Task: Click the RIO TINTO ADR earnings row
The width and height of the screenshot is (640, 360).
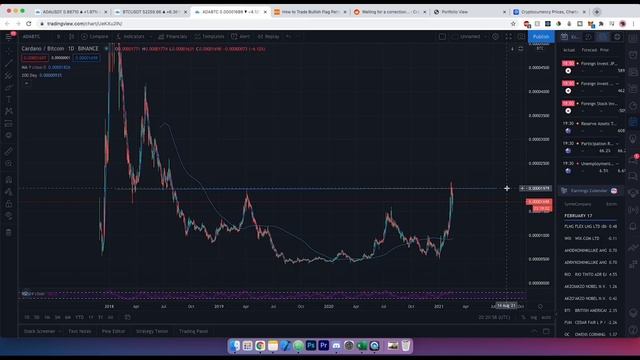Action: [591, 274]
